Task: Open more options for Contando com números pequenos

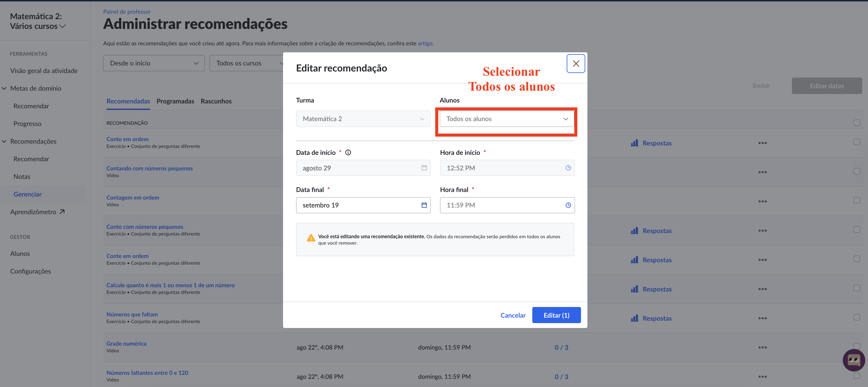Action: click(762, 172)
